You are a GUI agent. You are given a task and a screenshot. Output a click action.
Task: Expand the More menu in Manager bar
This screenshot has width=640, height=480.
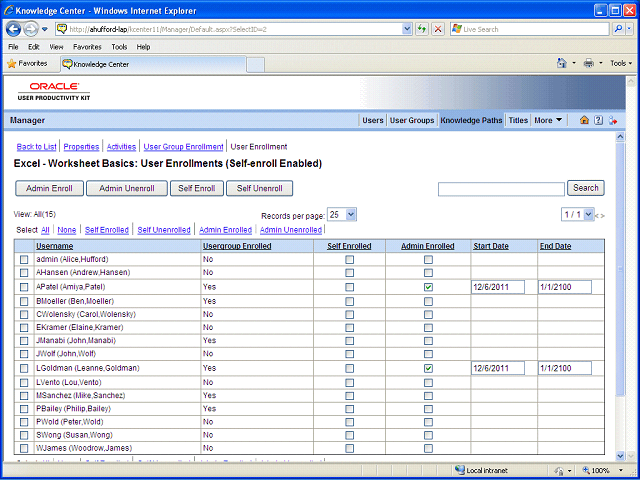pyautogui.click(x=548, y=120)
